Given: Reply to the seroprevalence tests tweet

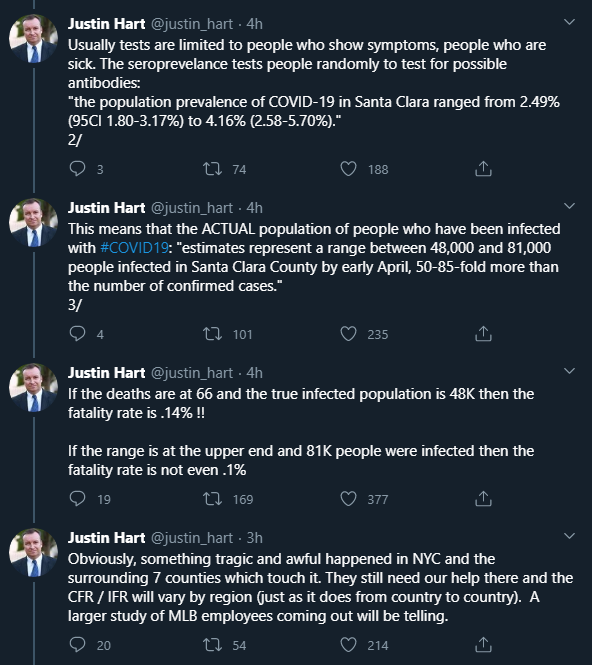Looking at the screenshot, I should click(77, 169).
